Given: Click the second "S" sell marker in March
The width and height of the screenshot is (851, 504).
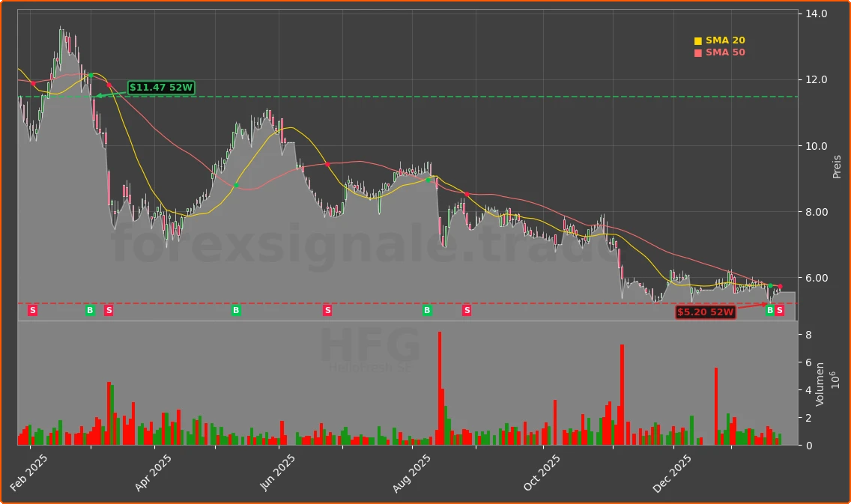Looking at the screenshot, I should [109, 310].
